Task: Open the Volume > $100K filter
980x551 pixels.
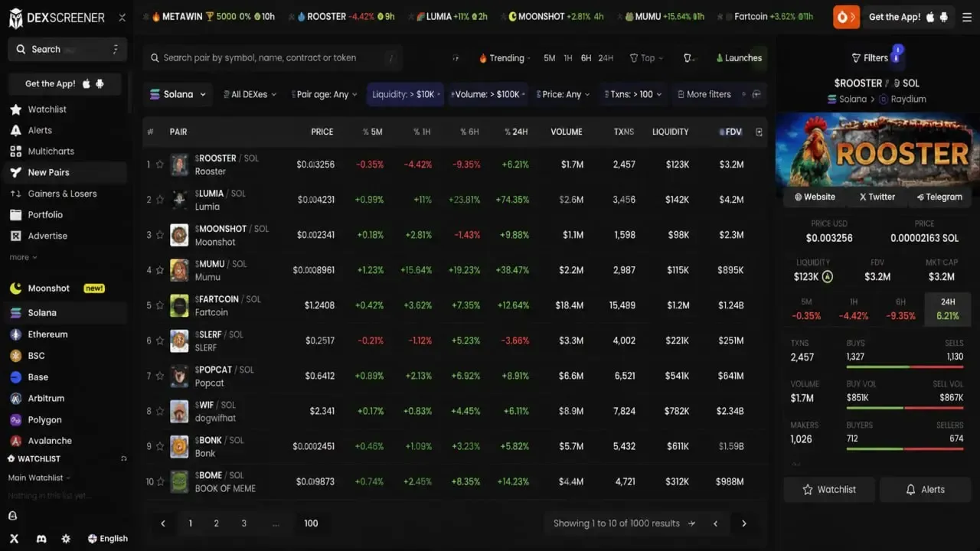Action: coord(488,94)
